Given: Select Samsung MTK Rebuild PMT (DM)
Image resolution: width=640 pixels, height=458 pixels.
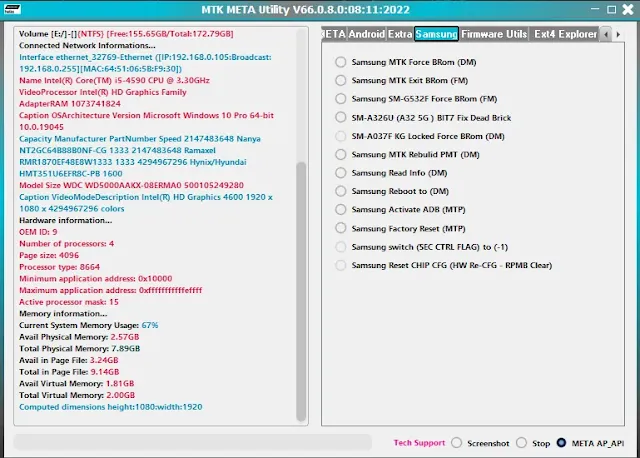Looking at the screenshot, I should [340, 154].
